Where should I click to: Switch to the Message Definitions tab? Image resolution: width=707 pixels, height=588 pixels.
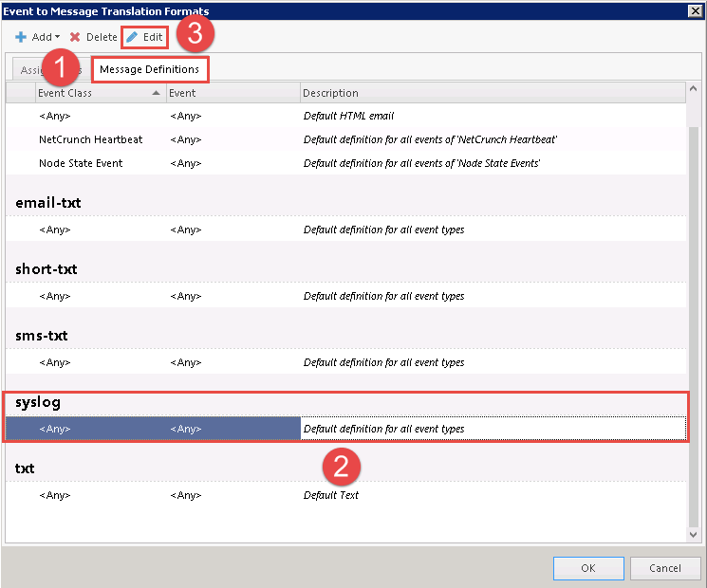pos(150,69)
